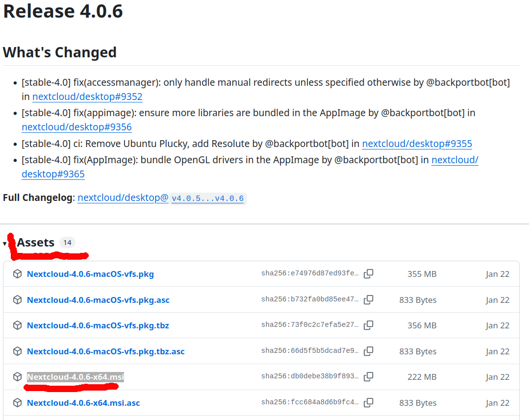This screenshot has width=529, height=420.
Task: Open full changelog v4.0.5...v4.0.6 comparison
Action: coord(207,198)
